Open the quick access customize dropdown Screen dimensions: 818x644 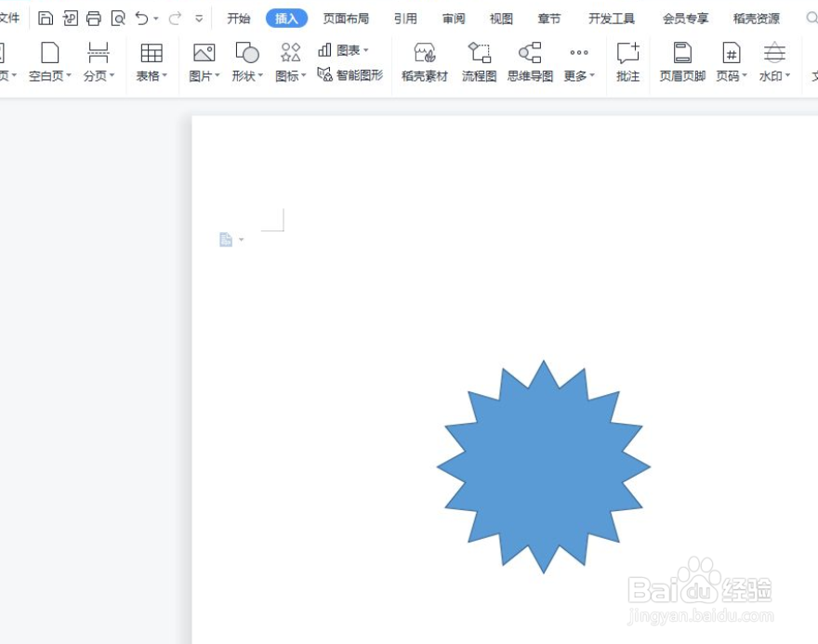(199, 19)
